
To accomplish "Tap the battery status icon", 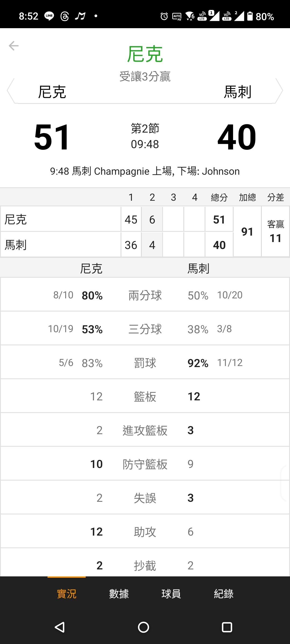I will click(250, 16).
